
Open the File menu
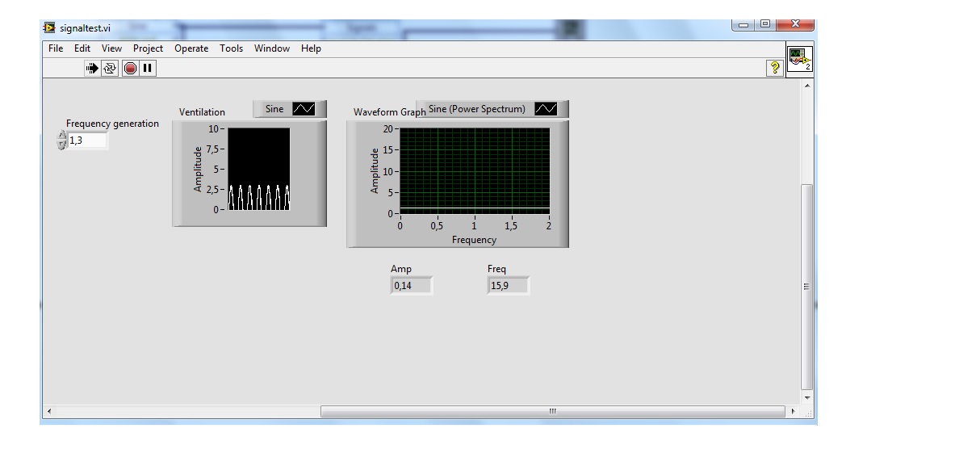click(x=56, y=48)
